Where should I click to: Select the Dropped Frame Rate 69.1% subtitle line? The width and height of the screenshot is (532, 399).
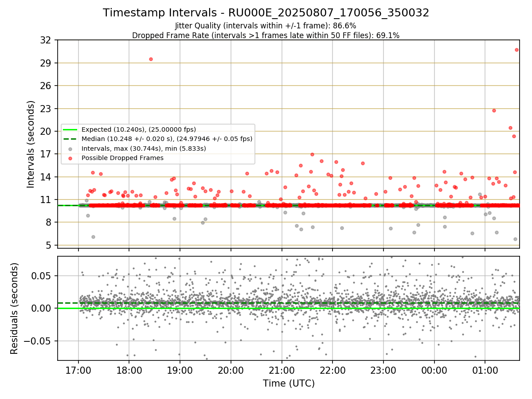266,35
